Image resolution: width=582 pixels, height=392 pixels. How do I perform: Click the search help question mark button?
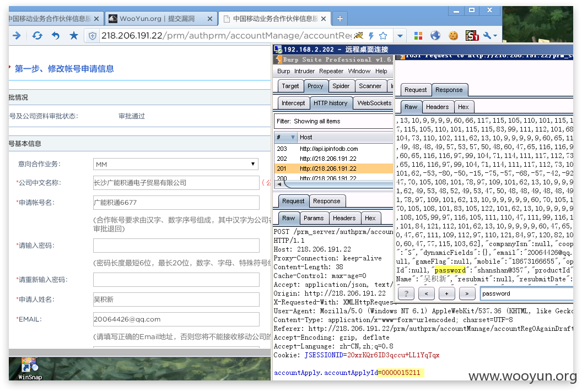[x=406, y=293]
